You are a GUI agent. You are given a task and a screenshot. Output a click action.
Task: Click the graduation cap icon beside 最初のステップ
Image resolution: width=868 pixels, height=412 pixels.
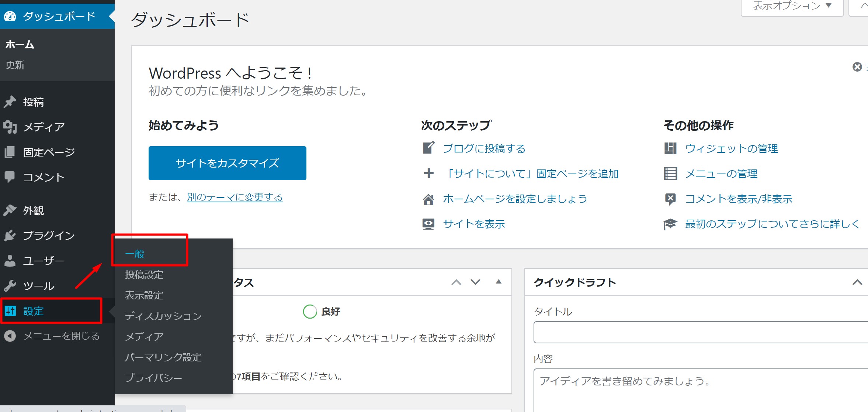[670, 224]
